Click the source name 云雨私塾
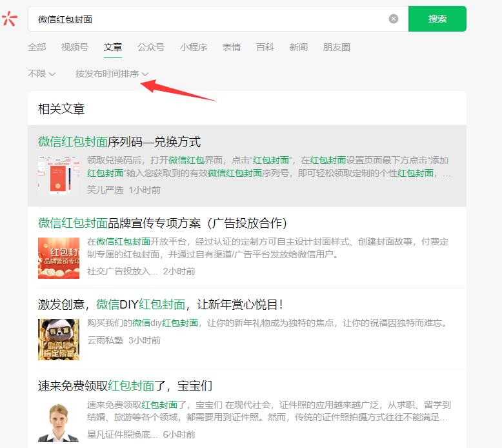 (x=105, y=340)
